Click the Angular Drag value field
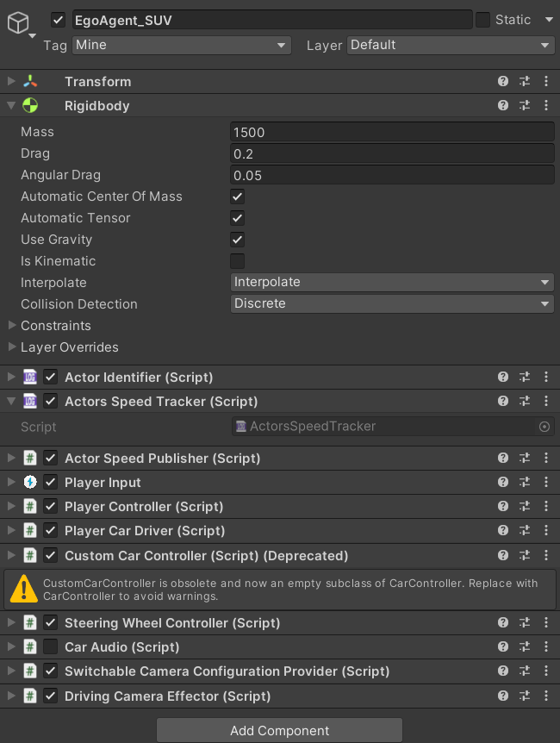Viewport: 560px width, 743px height. 392,175
